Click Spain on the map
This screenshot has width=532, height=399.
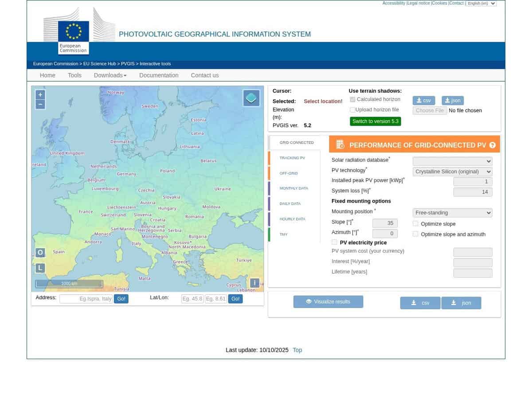[x=59, y=252]
